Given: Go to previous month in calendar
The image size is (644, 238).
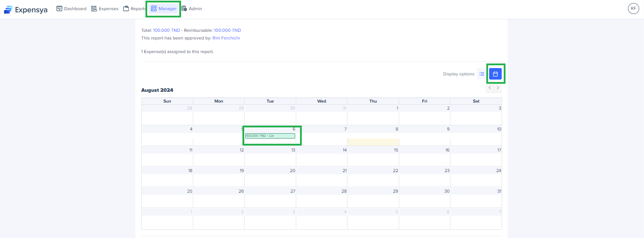Looking at the screenshot, I should 490,88.
